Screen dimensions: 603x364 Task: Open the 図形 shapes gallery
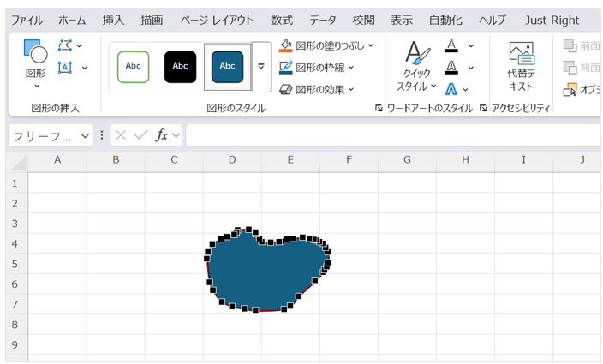click(35, 63)
